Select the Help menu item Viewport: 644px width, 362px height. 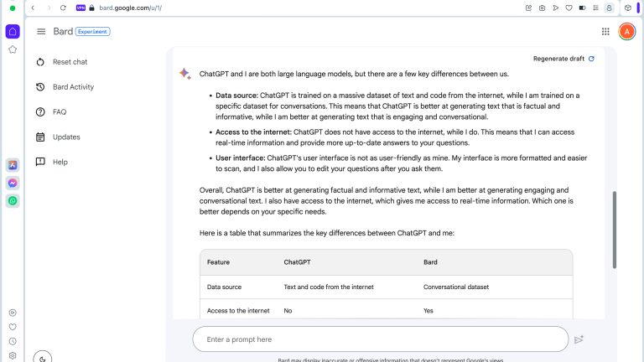tap(60, 162)
